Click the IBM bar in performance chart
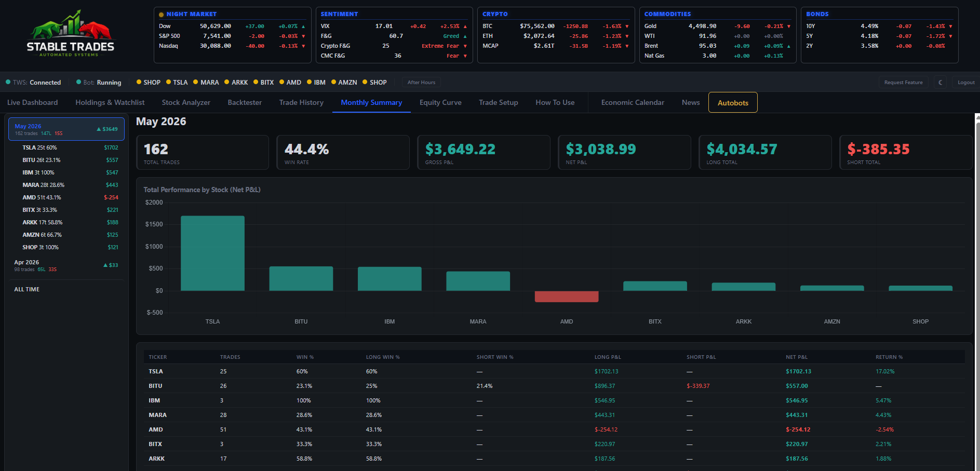This screenshot has height=471, width=980. point(390,279)
